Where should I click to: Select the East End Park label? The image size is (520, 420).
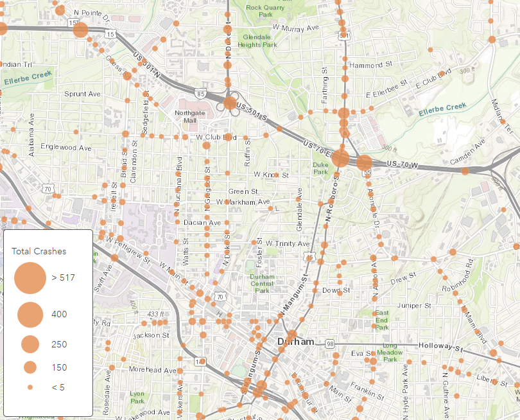click(382, 320)
